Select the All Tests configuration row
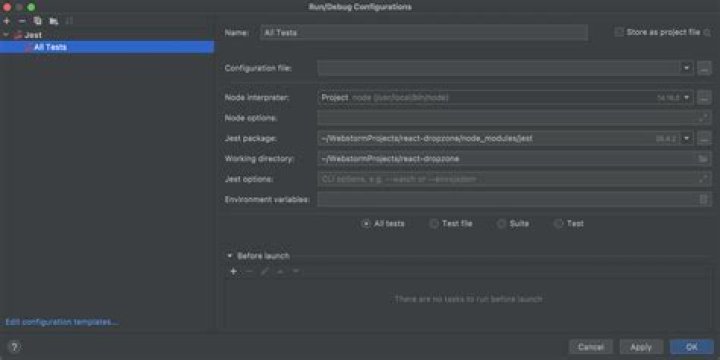Viewport: 720px width, 360px height. click(107, 47)
